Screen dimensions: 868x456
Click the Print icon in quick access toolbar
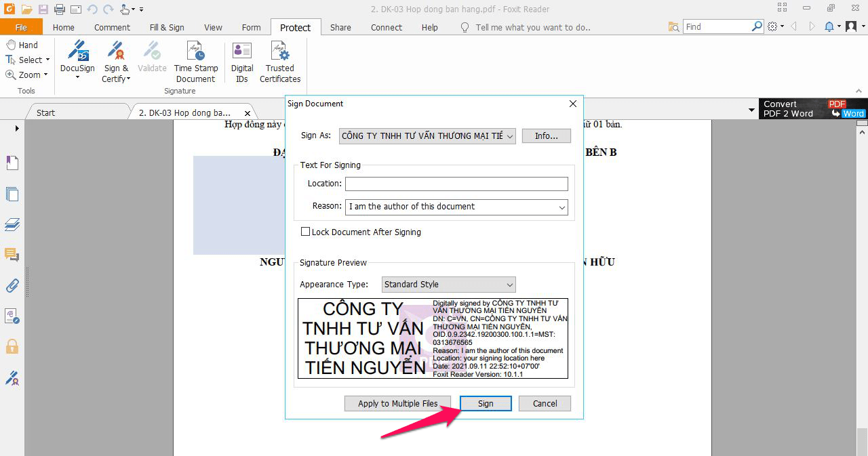tap(60, 8)
